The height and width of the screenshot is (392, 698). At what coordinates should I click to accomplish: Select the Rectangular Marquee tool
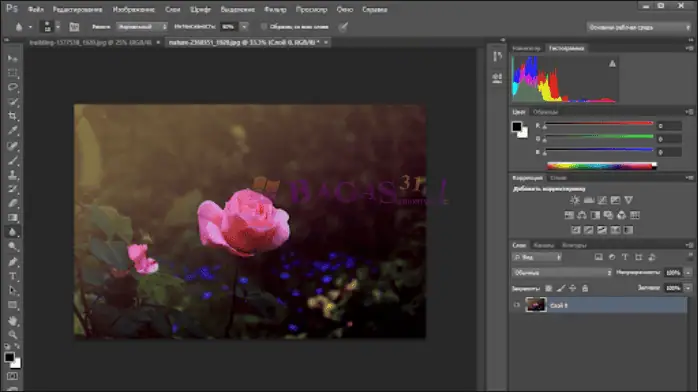tap(12, 73)
